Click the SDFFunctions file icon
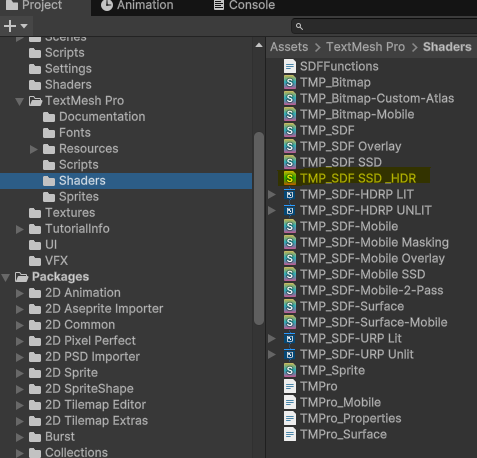Image resolution: width=477 pixels, height=458 pixels. [290, 66]
